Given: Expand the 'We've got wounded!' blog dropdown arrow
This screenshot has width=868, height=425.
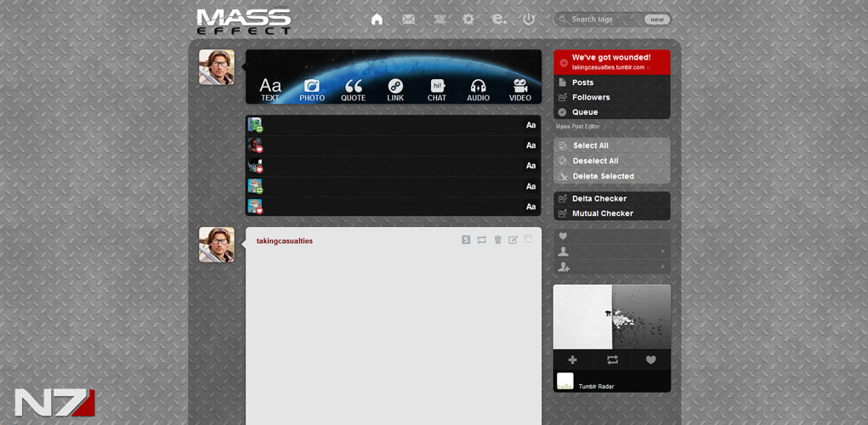Looking at the screenshot, I should pos(563,63).
